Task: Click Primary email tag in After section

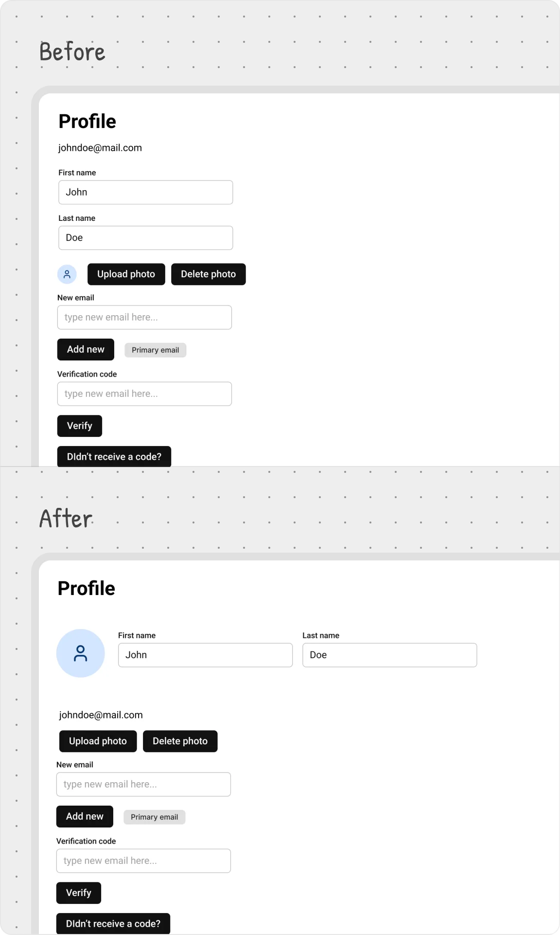Action: [x=154, y=817]
